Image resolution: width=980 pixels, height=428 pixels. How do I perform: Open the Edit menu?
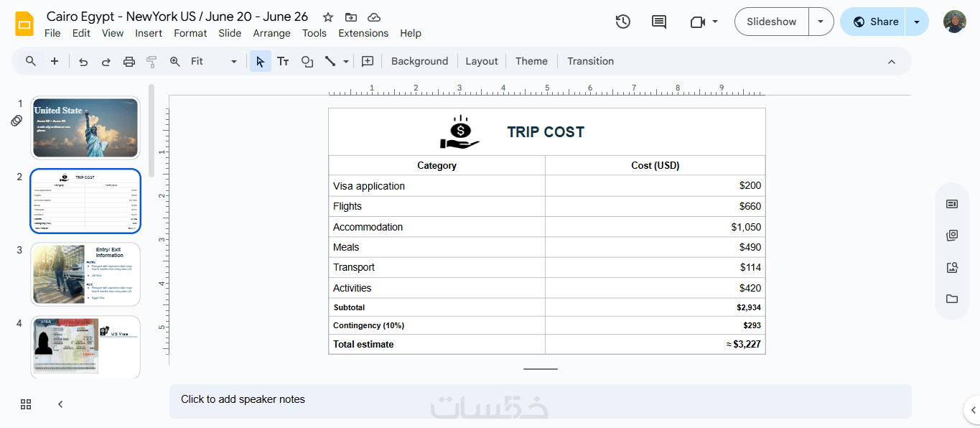point(81,33)
